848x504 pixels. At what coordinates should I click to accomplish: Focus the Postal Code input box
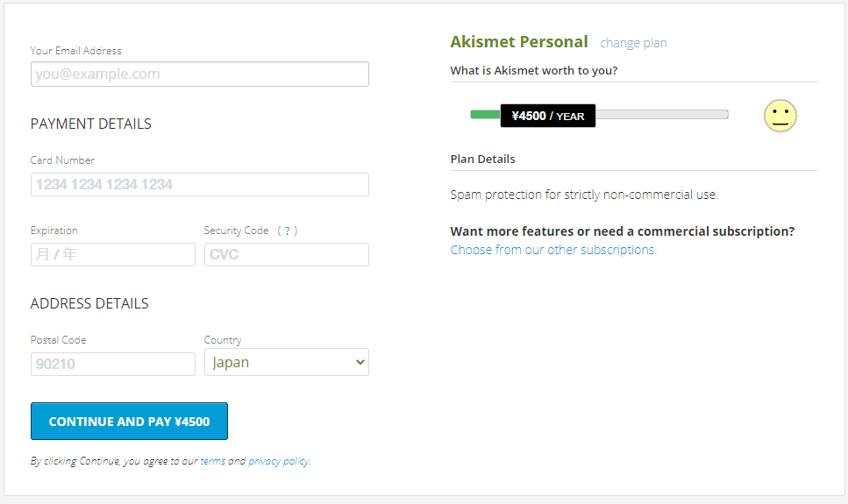click(112, 364)
